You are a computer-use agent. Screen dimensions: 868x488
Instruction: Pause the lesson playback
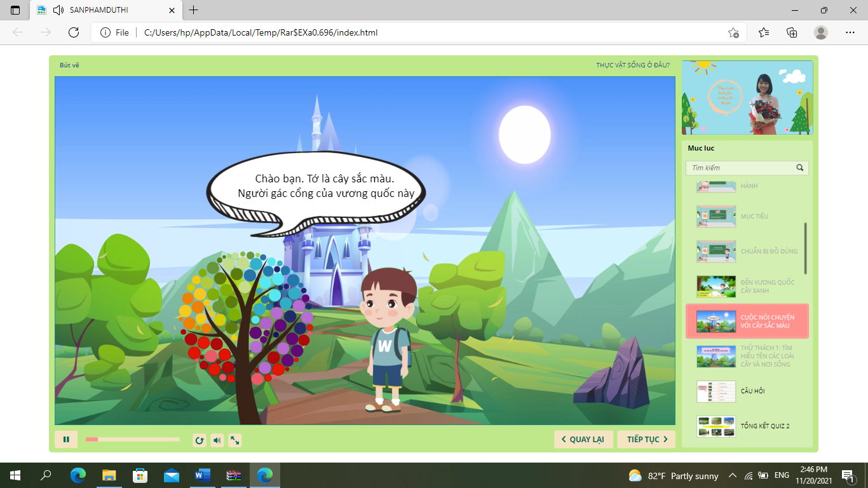tap(66, 440)
